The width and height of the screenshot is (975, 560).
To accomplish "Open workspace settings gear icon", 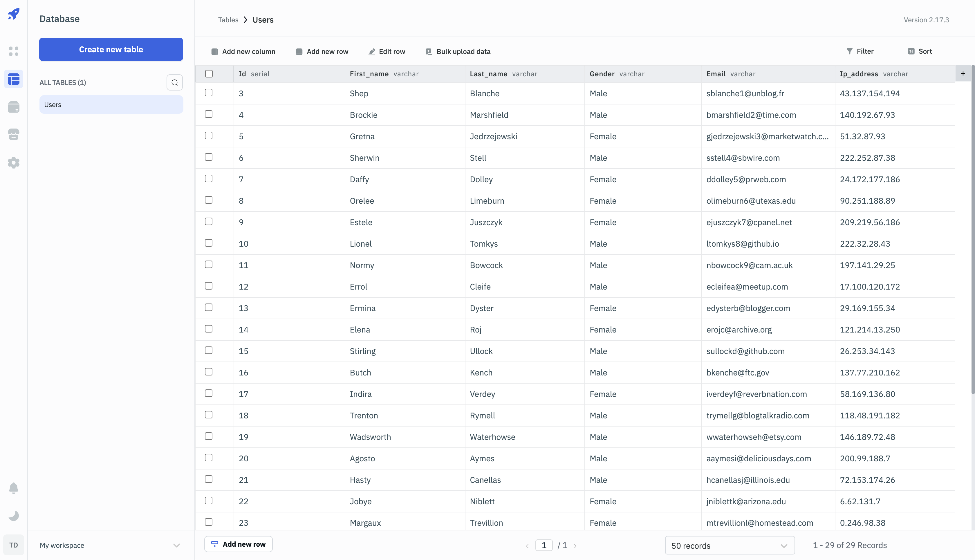I will [13, 163].
